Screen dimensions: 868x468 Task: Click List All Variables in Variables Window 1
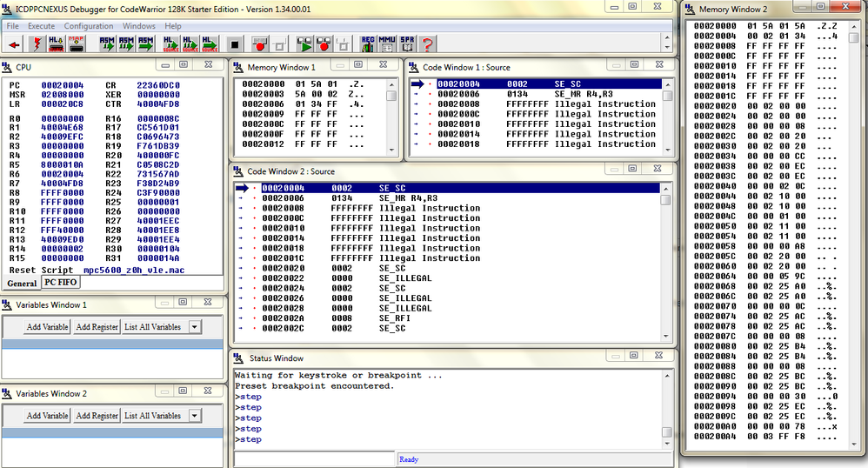[x=153, y=327]
